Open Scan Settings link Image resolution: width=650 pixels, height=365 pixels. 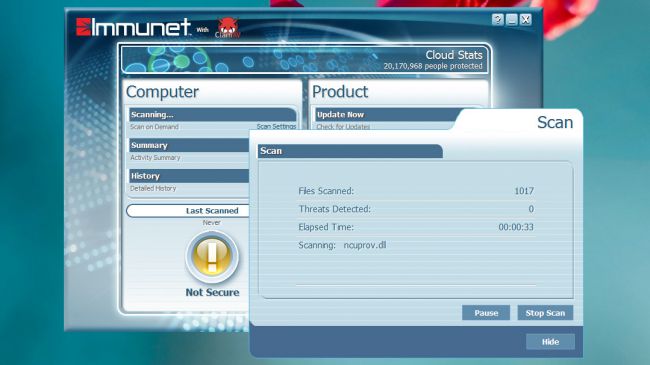tap(276, 127)
